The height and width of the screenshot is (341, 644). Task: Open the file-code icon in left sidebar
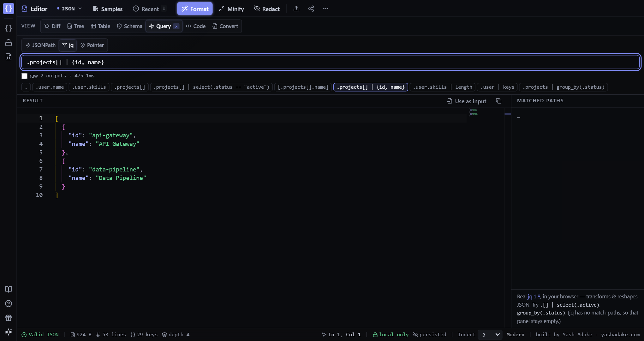(x=9, y=57)
